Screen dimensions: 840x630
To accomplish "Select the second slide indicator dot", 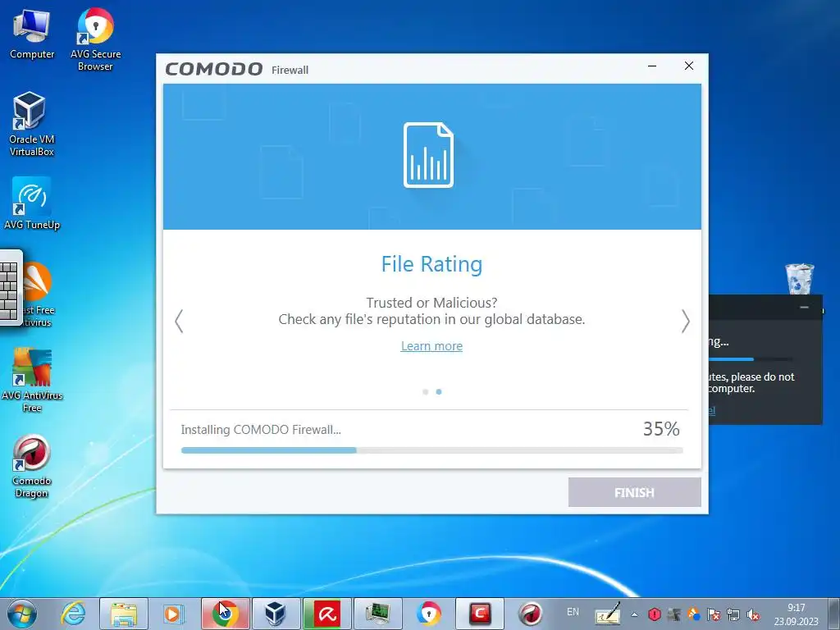I will coord(439,391).
